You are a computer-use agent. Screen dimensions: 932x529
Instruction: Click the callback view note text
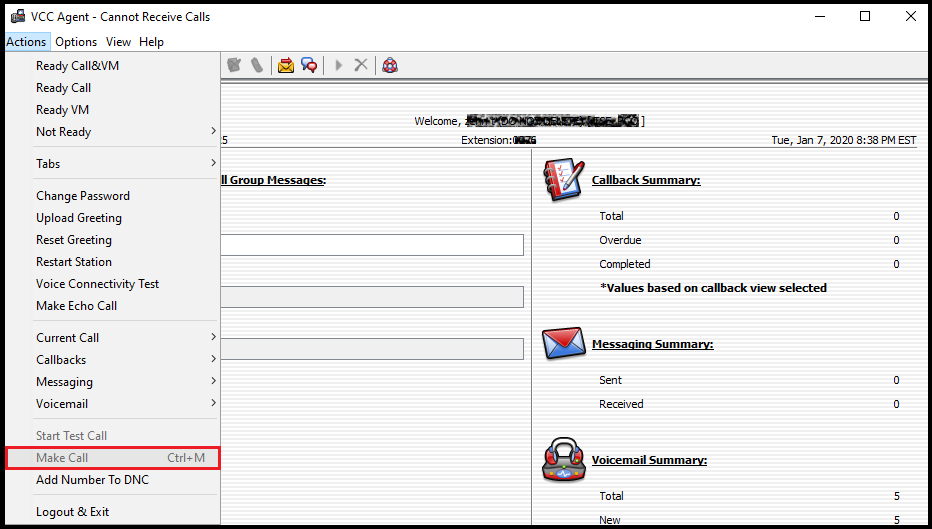pos(713,288)
